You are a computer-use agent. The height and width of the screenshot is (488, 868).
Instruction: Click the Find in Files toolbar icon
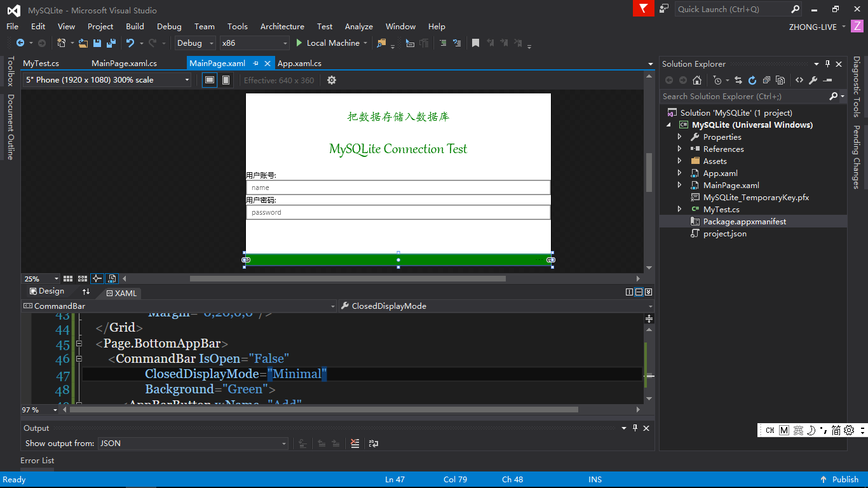tap(381, 43)
